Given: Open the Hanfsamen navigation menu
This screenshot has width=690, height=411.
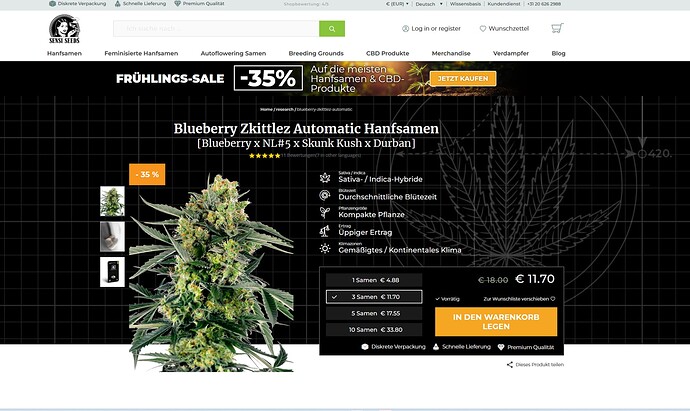Looking at the screenshot, I should (64, 53).
